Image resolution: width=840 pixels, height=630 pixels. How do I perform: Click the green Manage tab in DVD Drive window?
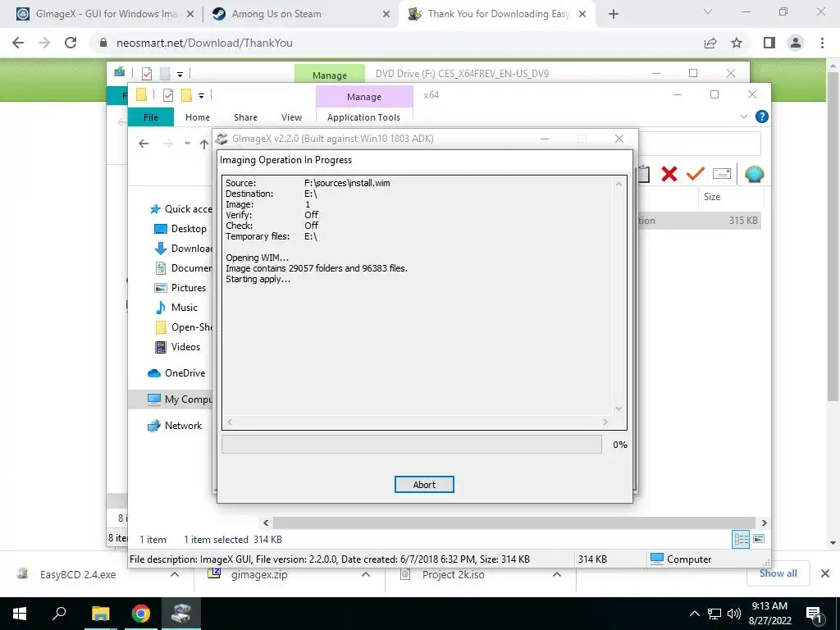[330, 75]
